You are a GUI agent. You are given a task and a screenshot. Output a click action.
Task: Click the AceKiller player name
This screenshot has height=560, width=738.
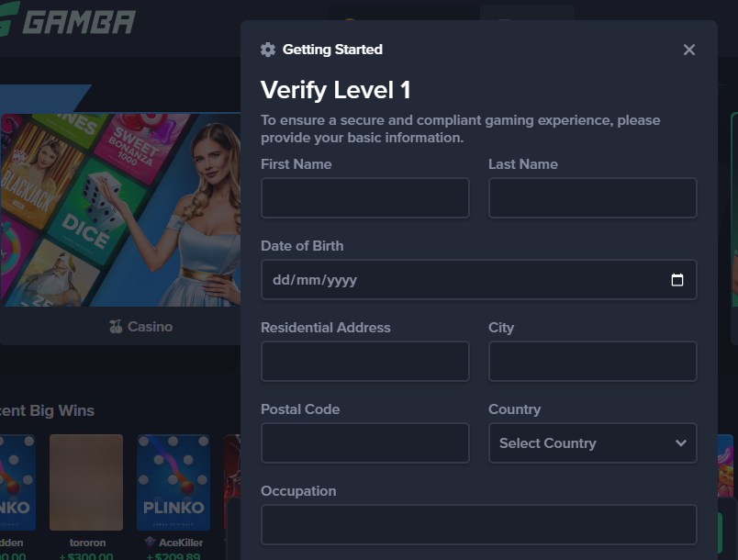tap(181, 543)
